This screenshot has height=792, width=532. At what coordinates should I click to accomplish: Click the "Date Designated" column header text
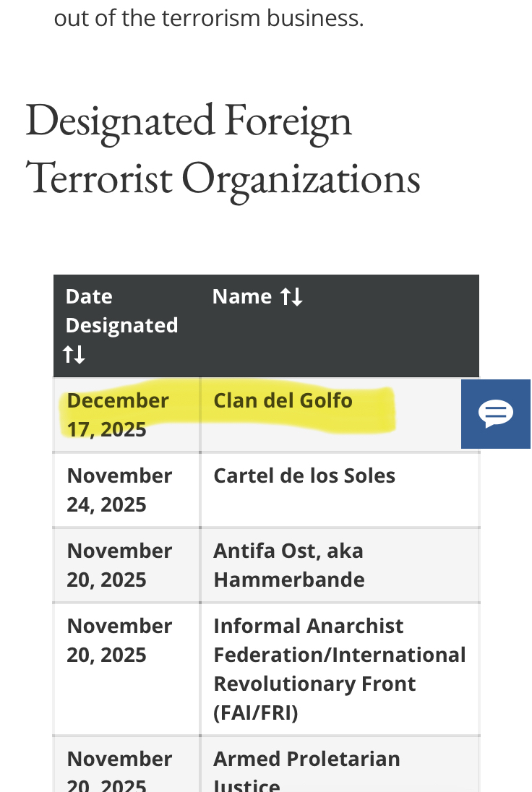121,311
